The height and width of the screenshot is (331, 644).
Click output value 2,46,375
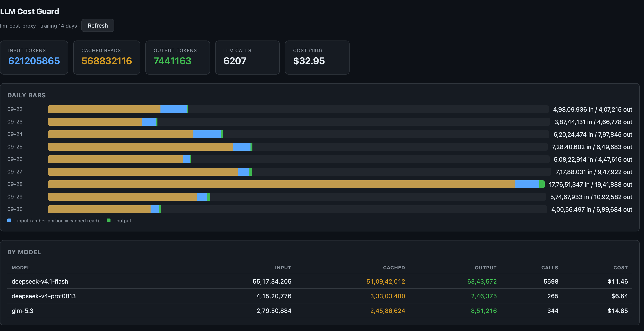pyautogui.click(x=484, y=296)
